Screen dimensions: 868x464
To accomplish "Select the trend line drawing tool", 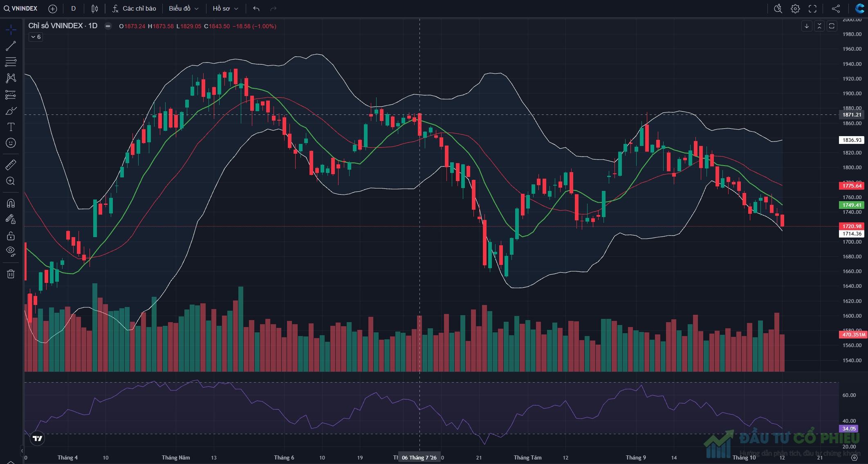I will point(11,46).
